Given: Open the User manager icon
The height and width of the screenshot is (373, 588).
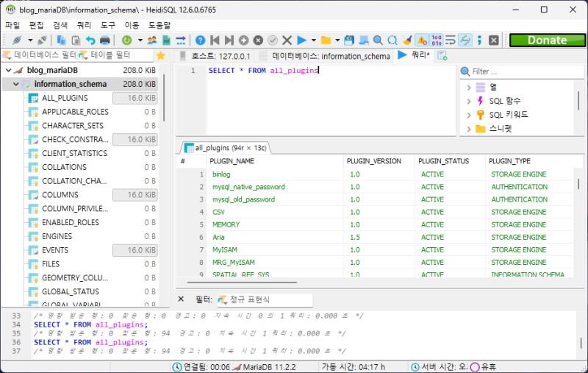Looking at the screenshot, I should 152,40.
